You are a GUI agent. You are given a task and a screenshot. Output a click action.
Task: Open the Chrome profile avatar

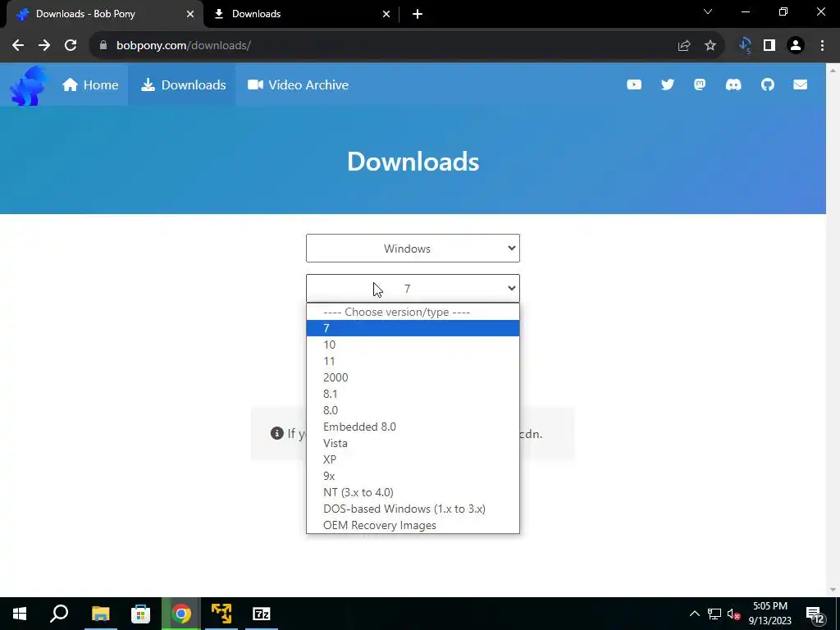point(796,46)
